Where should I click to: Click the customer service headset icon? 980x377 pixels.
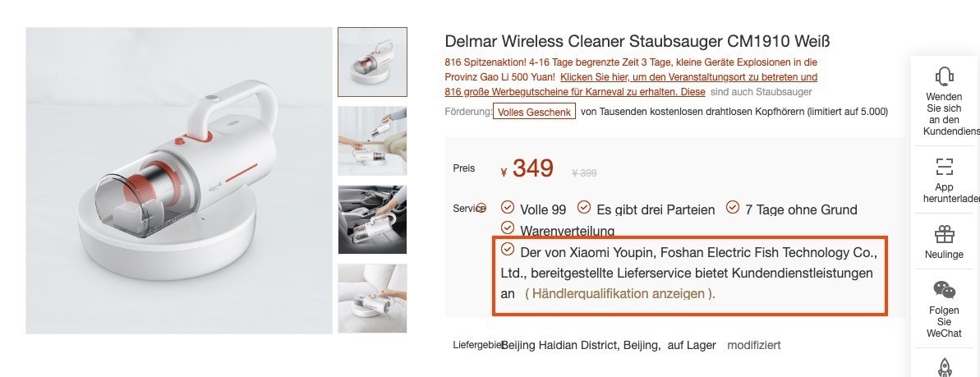(x=944, y=76)
